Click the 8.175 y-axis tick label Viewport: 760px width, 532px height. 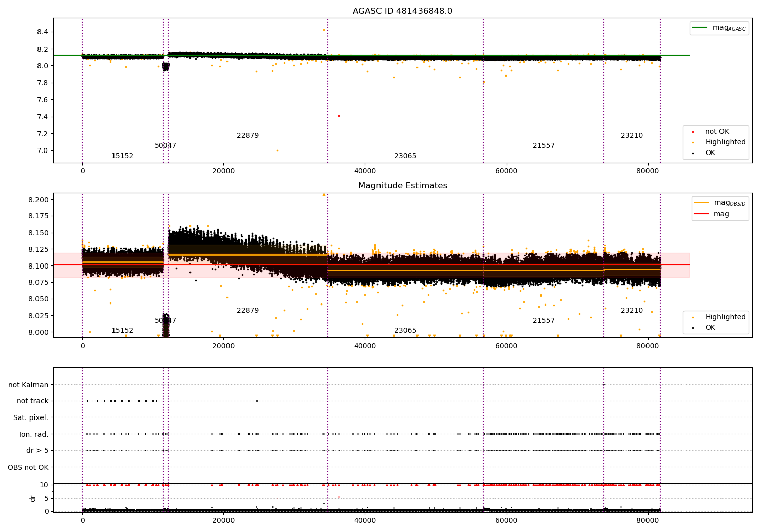(x=39, y=216)
